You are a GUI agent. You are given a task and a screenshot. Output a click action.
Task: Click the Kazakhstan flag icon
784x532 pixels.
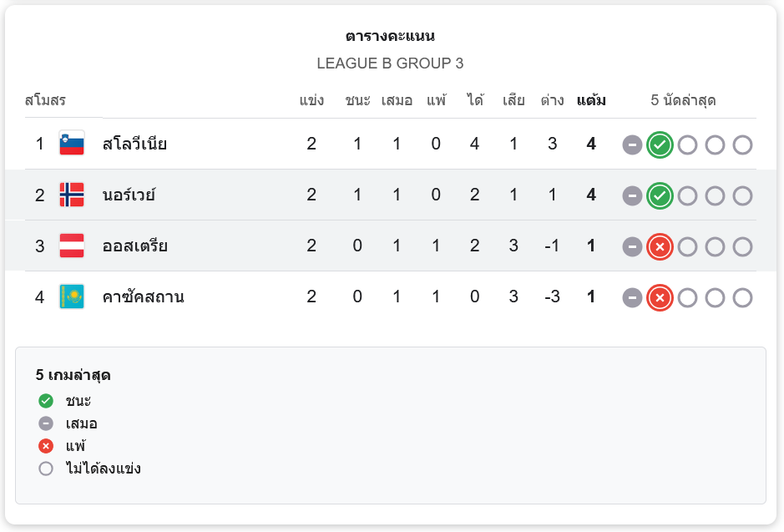coord(72,297)
